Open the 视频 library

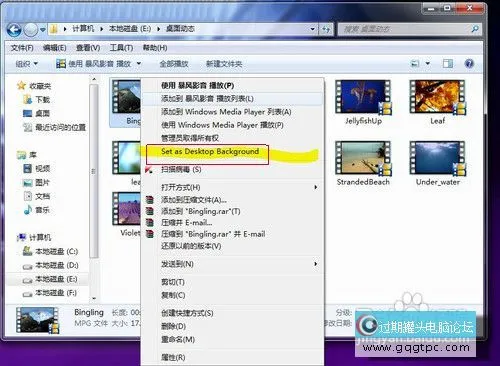[37, 169]
